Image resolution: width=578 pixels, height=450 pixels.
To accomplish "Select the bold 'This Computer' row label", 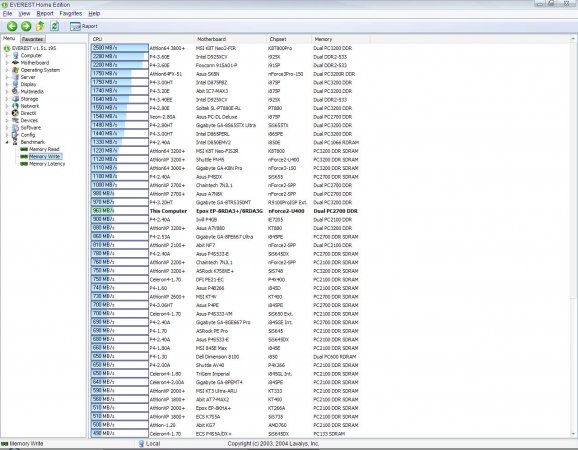I will click(x=168, y=211).
